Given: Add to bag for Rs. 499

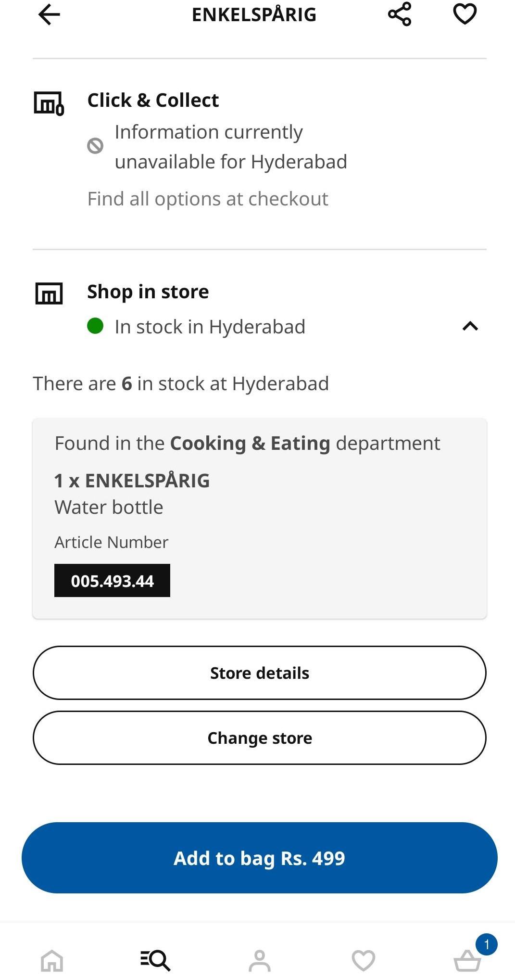Looking at the screenshot, I should [259, 858].
